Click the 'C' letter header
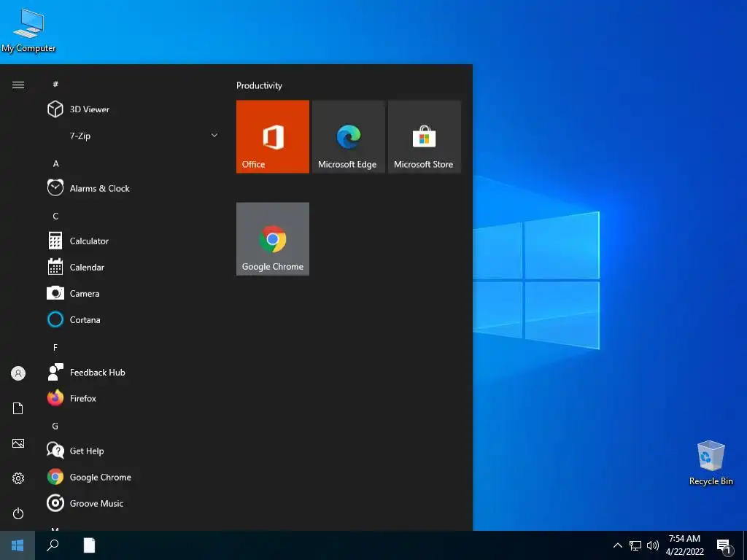Screen dimensions: 747x560 55,216
